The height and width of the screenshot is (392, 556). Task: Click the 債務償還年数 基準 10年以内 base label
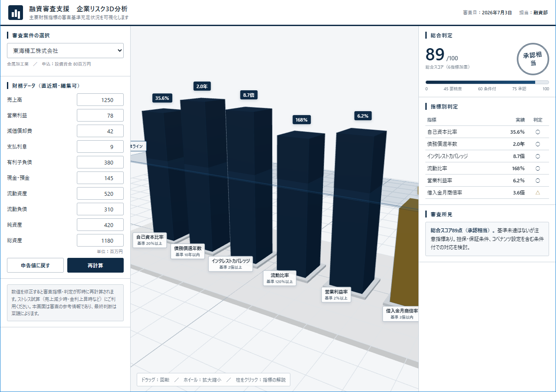[188, 251]
